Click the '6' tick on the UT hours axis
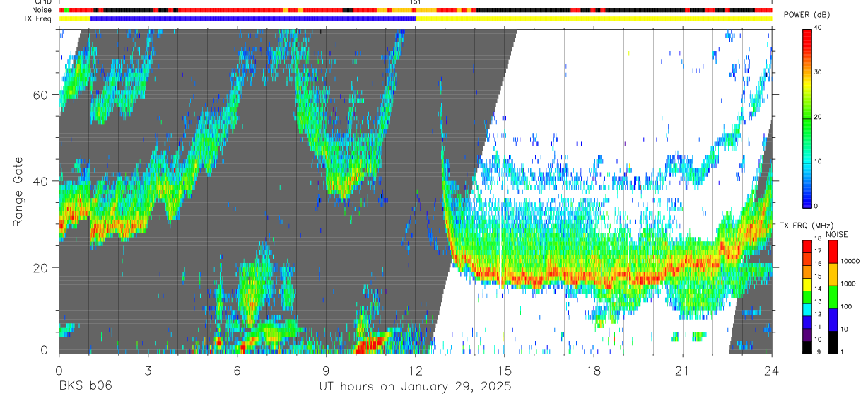868x401 pixels. (x=237, y=370)
